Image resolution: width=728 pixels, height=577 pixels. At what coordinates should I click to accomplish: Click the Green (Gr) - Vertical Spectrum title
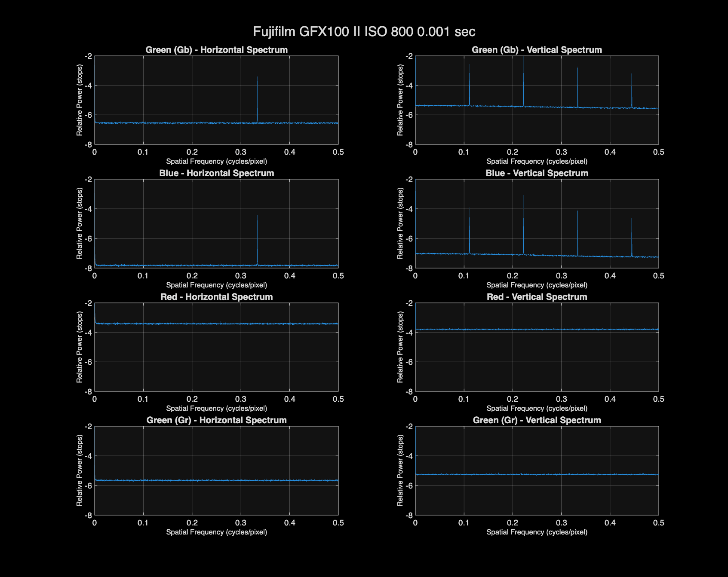pos(537,420)
